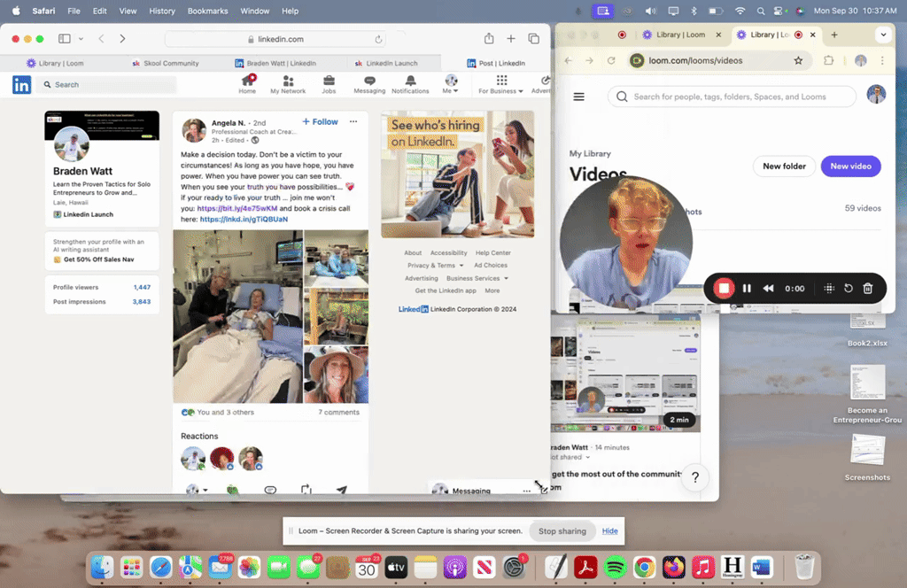The image size is (907, 588).
Task: Open Google Chrome from the Dock
Action: pos(644,568)
